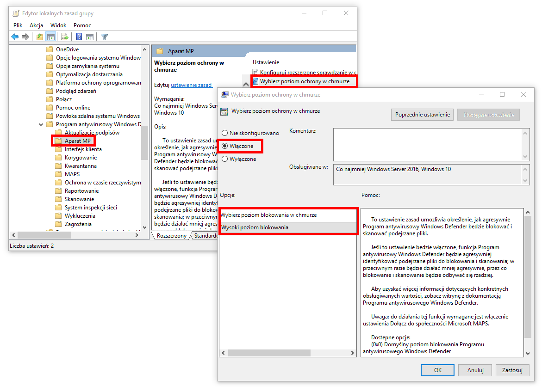Click the Obsługiwane w scroll-down arrow
The width and height of the screenshot is (548, 392).
pyautogui.click(x=525, y=180)
